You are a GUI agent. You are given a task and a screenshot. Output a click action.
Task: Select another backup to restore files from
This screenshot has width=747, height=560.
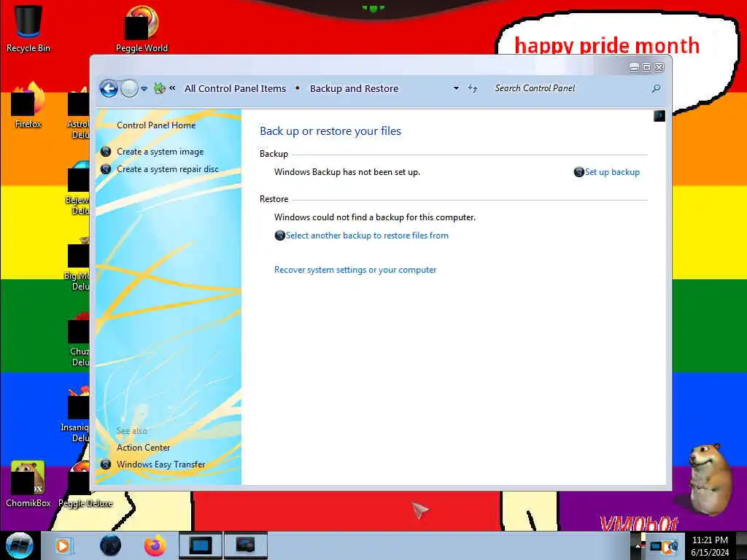367,236
